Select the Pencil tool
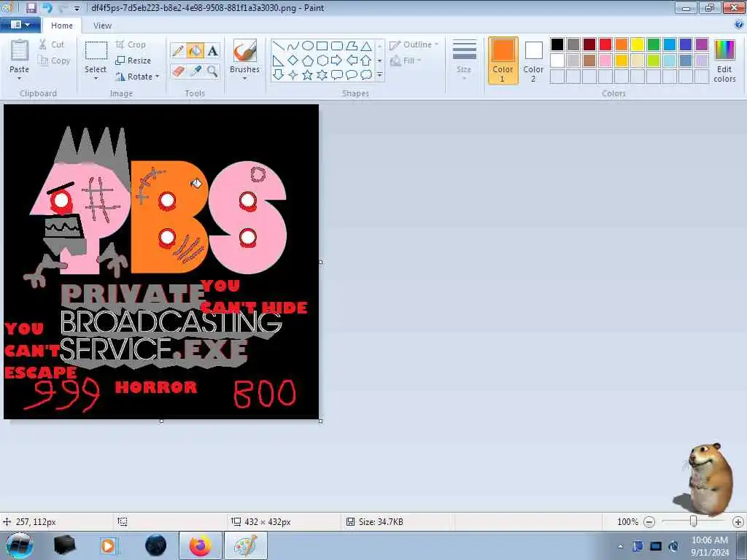This screenshot has height=560, width=747. point(178,50)
